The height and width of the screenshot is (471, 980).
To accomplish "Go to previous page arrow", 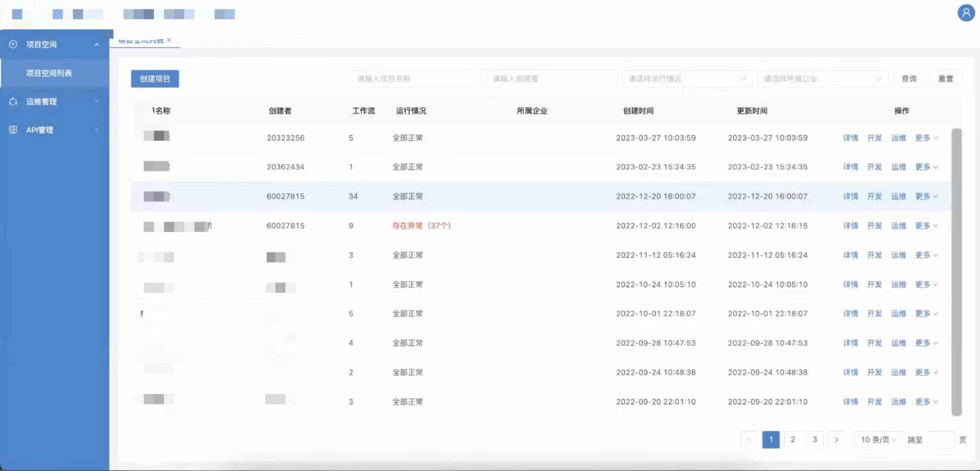I will point(749,440).
